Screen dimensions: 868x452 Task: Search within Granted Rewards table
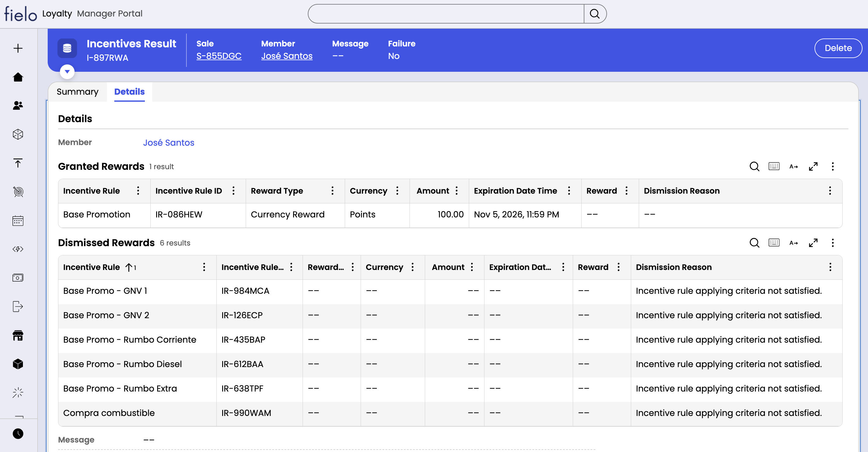pyautogui.click(x=754, y=166)
